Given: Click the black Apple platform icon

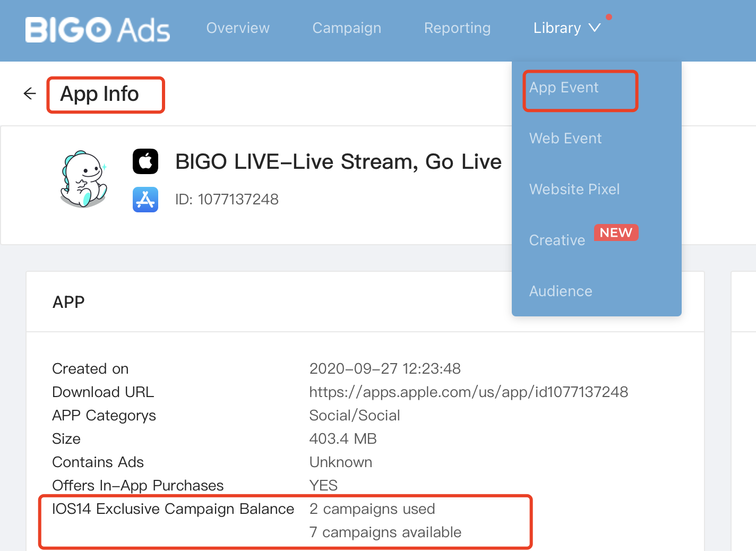Looking at the screenshot, I should [145, 161].
